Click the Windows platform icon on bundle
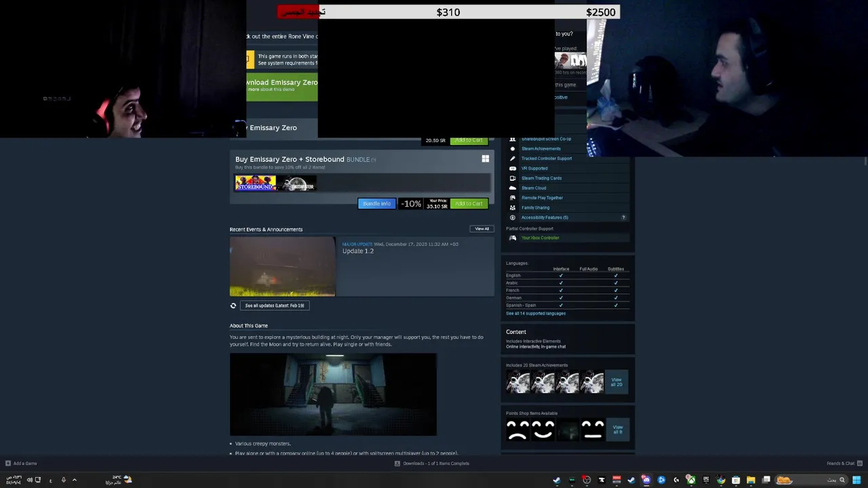Image resolution: width=868 pixels, height=488 pixels. tap(485, 159)
